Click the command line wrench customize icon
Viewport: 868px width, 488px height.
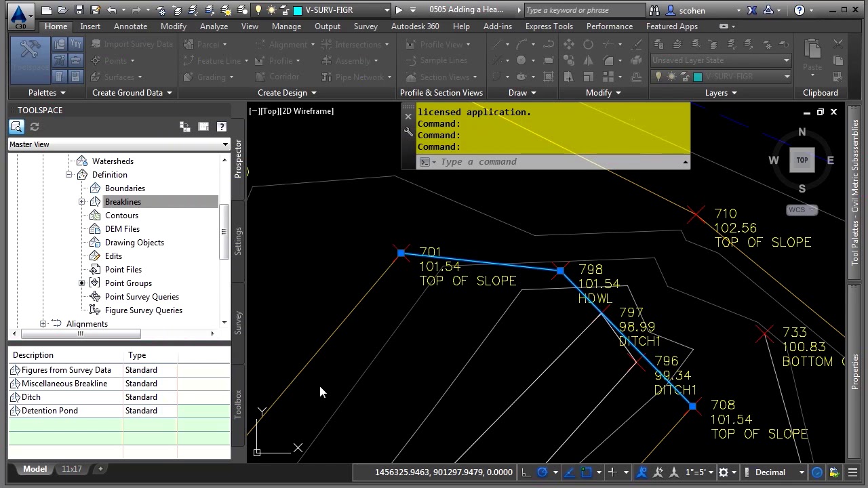click(x=408, y=132)
